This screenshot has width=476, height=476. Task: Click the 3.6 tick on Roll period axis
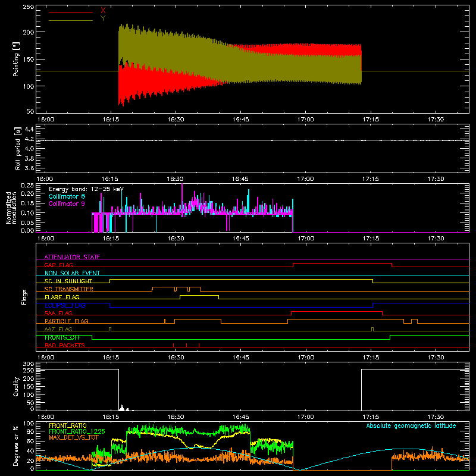29,168
